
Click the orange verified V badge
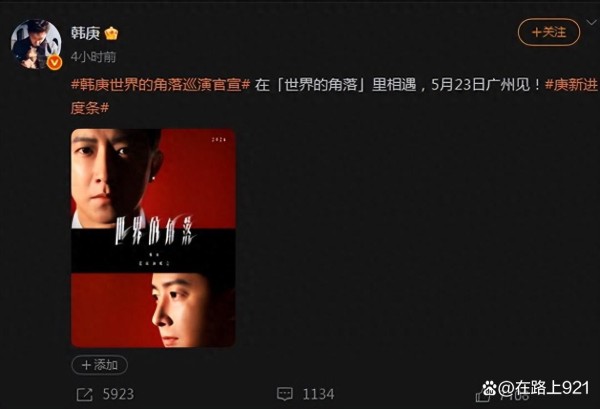[54, 62]
